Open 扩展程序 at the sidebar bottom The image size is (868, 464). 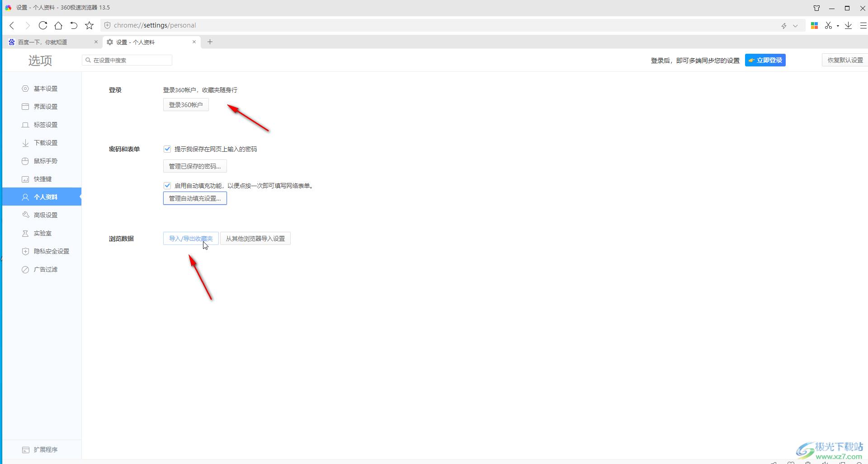coord(45,450)
